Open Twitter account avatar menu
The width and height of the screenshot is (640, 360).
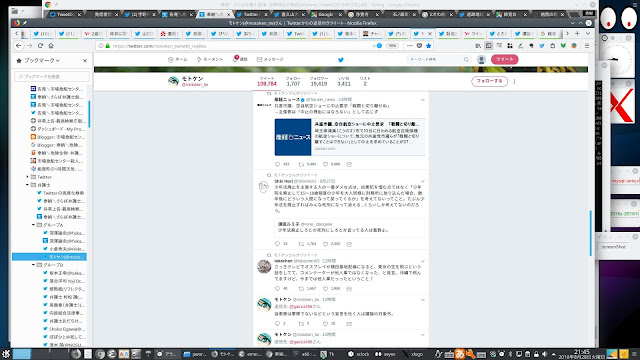[x=481, y=60]
